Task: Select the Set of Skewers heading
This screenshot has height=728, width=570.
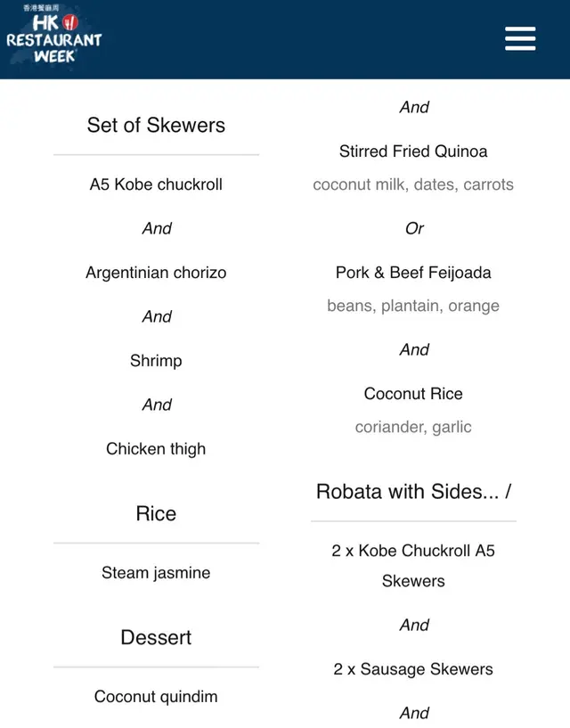Action: pyautogui.click(x=156, y=126)
